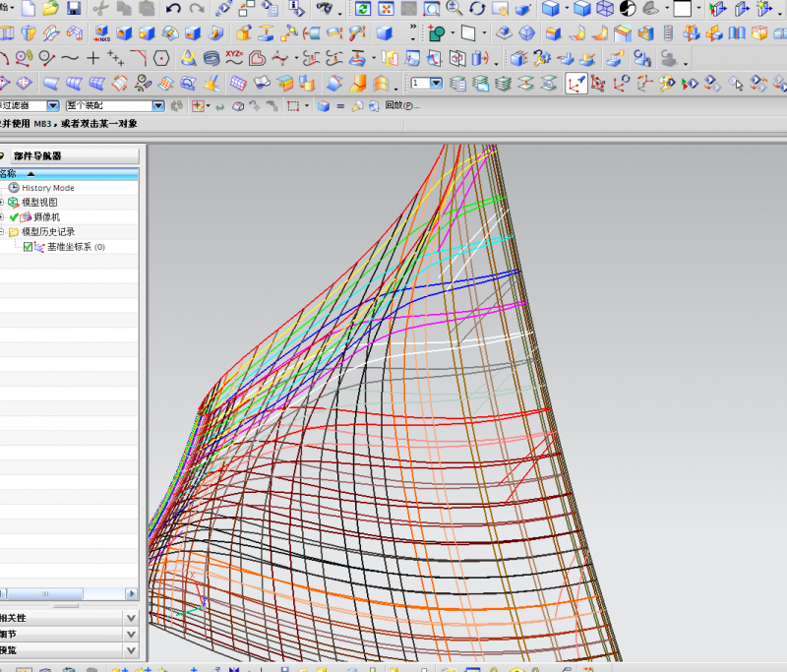Toggle the highlighted WCS dynamics button
Screen dimensions: 787x672
click(576, 83)
